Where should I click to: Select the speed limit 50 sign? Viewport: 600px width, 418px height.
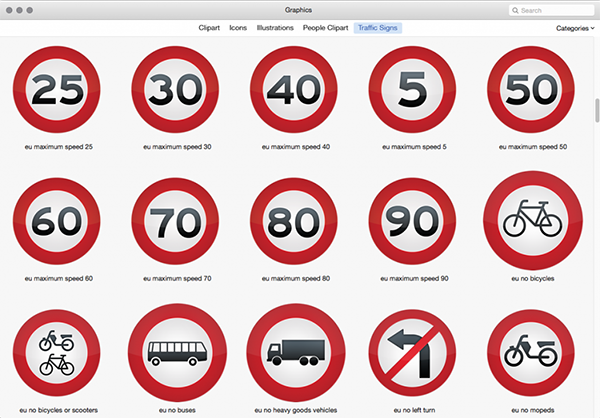tap(531, 90)
